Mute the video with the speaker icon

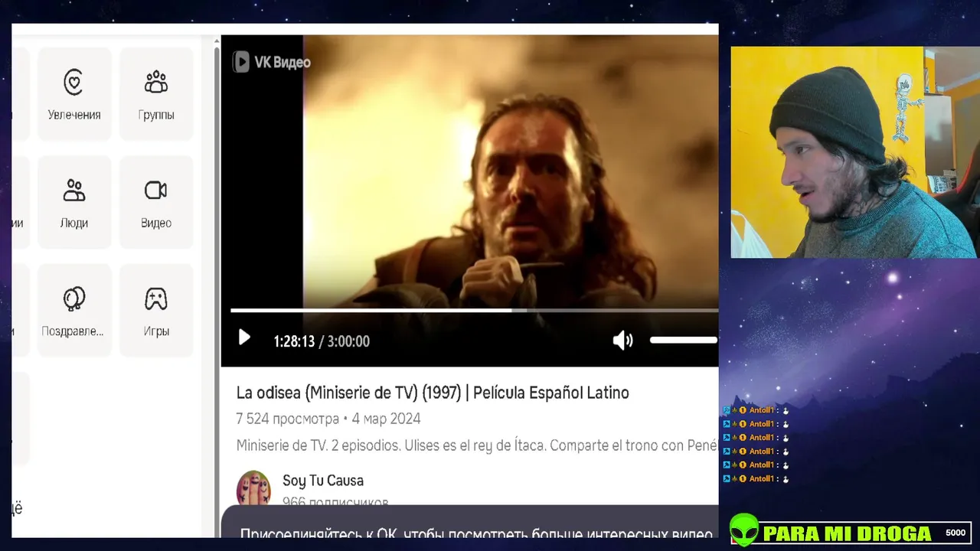coord(622,341)
